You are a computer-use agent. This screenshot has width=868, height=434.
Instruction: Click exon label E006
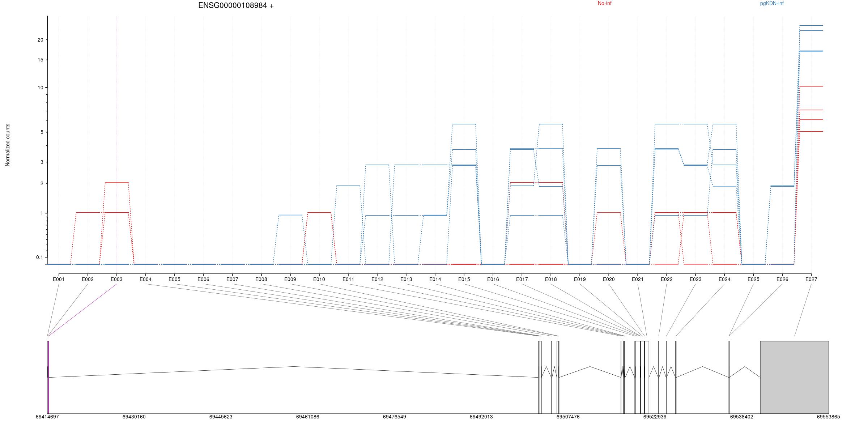[203, 279]
